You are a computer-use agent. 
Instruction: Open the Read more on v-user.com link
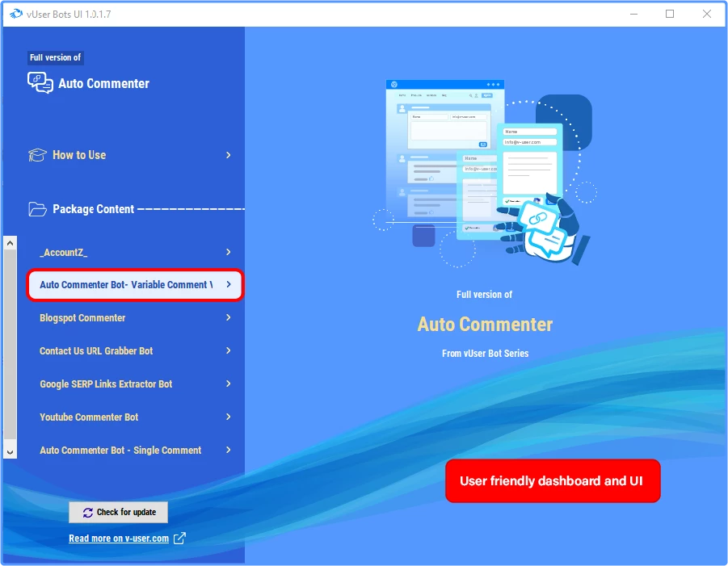119,539
